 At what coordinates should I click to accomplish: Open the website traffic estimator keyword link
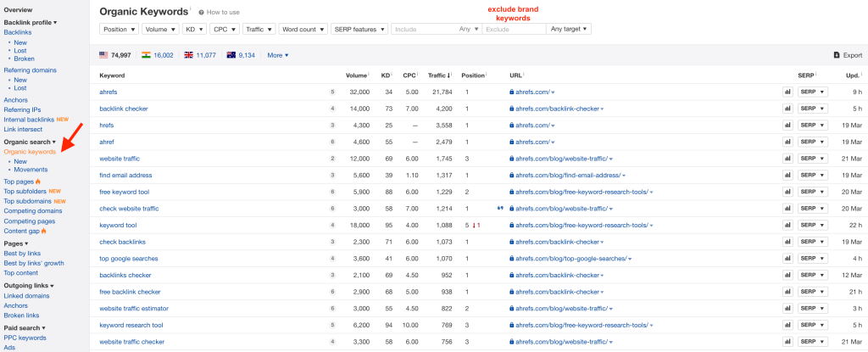pos(134,308)
